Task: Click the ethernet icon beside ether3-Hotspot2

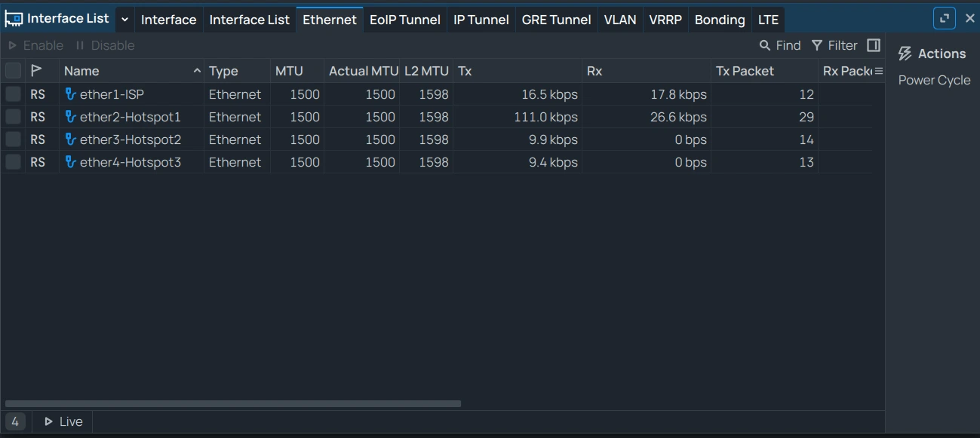Action: [x=71, y=139]
